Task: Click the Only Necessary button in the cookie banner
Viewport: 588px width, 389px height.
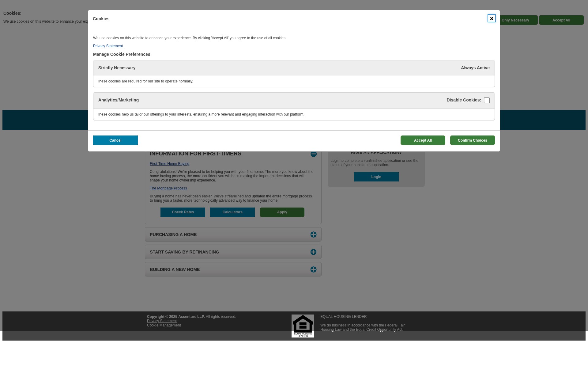Action: click(518, 20)
